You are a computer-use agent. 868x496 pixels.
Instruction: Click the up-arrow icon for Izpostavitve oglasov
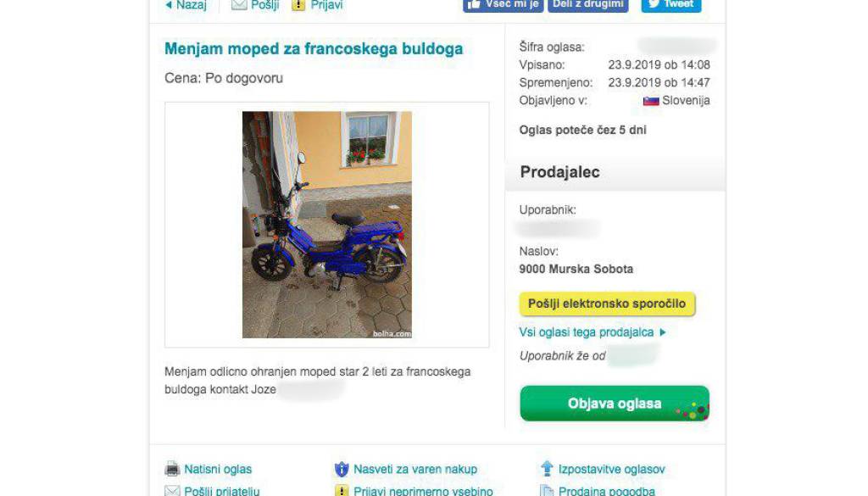point(547,468)
